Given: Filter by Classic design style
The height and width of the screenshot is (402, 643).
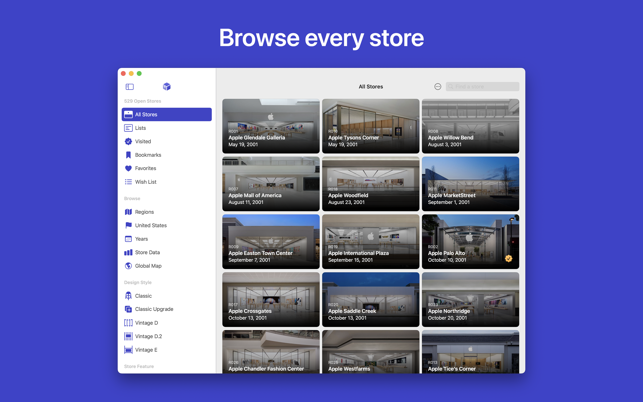Looking at the screenshot, I should [x=166, y=296].
